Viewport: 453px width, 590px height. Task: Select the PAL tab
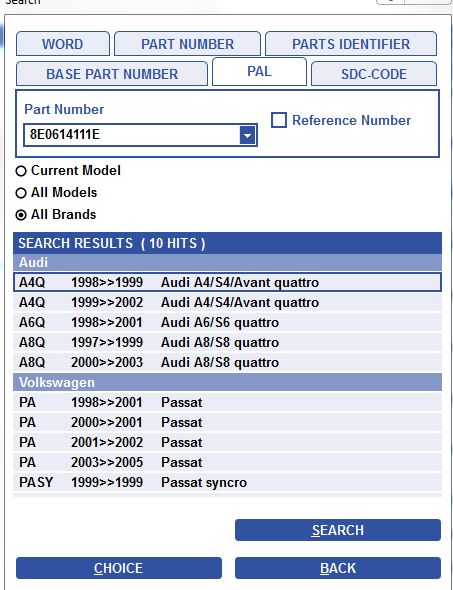click(x=259, y=71)
